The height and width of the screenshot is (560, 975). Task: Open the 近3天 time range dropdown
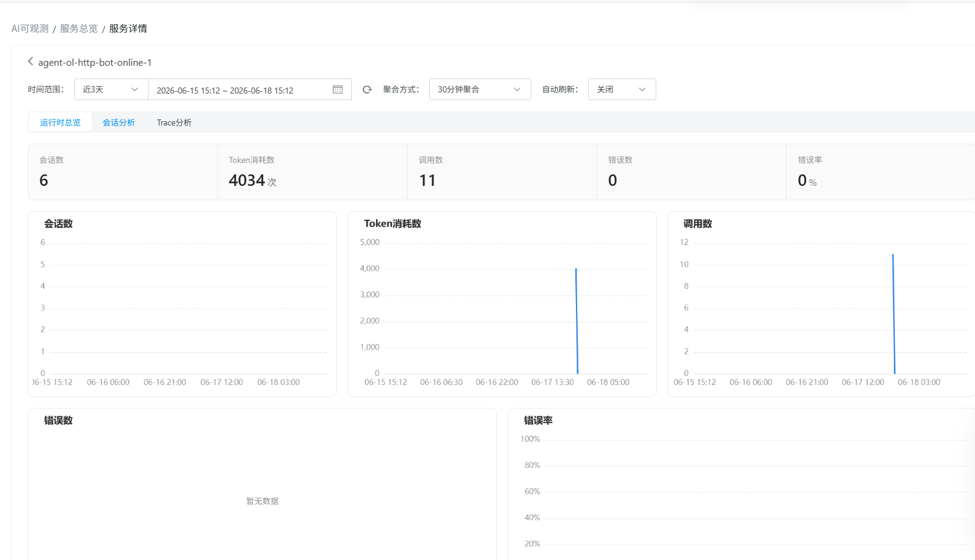pos(111,89)
